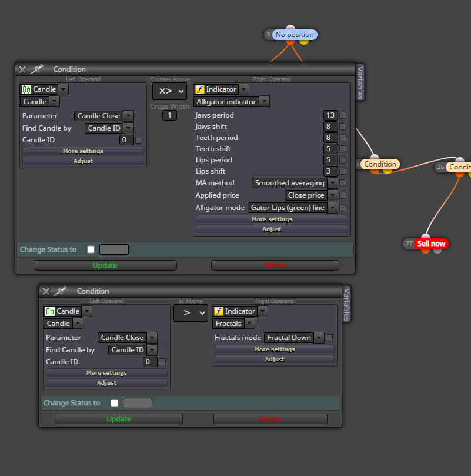Open left operand type dropdown in lower panel
This screenshot has width=471, height=476.
point(87,311)
